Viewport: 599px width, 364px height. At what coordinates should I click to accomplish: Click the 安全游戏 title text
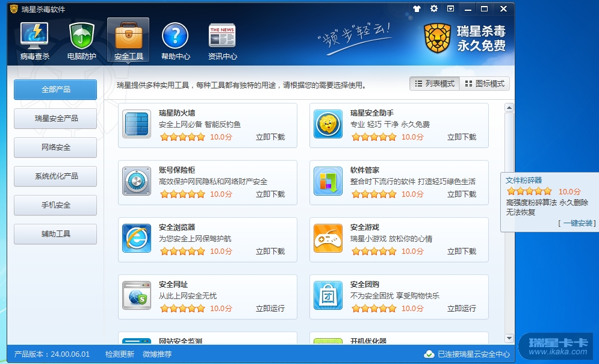point(364,227)
